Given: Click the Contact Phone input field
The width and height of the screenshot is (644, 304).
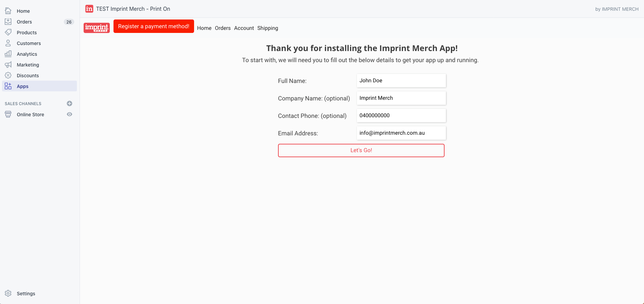Looking at the screenshot, I should pos(401,116).
